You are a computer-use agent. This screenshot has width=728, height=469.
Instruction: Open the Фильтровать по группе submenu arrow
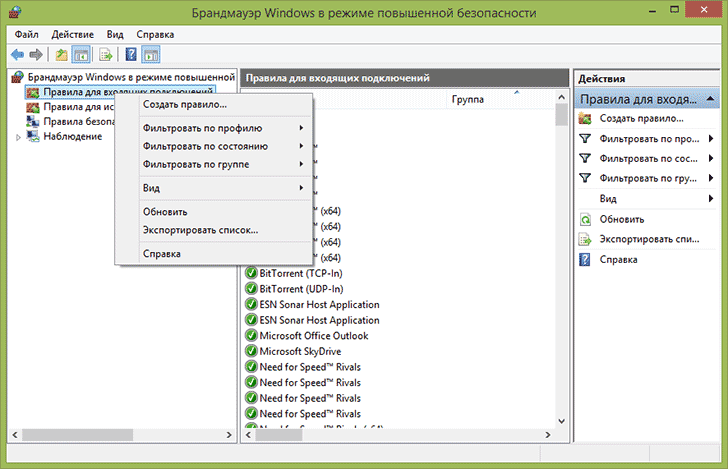coord(301,164)
